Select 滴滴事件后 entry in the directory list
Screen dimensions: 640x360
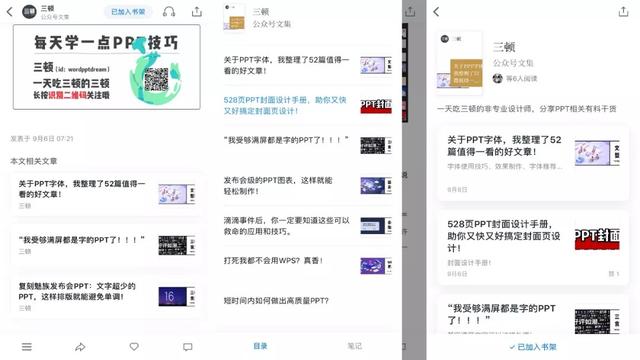[307, 226]
